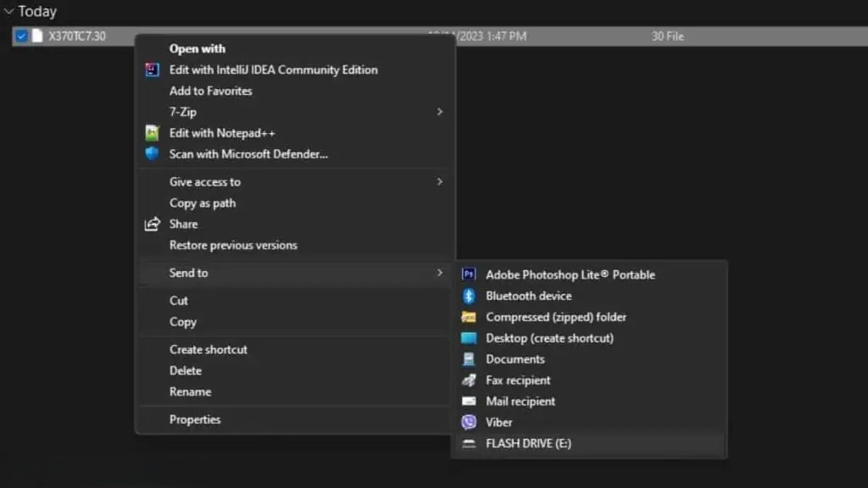The width and height of the screenshot is (868, 488).
Task: Expand the 7-Zip submenu arrow
Action: tap(440, 112)
